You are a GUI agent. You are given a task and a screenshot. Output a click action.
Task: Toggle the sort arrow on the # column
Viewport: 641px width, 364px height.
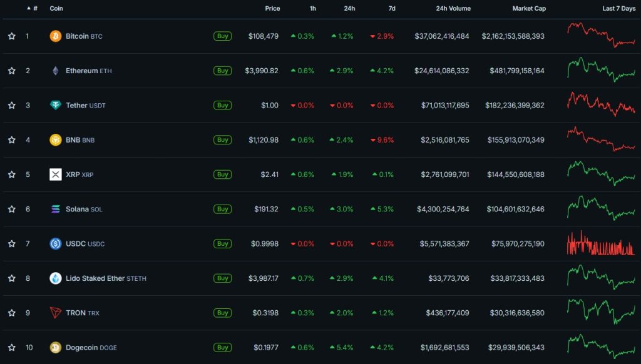pyautogui.click(x=29, y=8)
